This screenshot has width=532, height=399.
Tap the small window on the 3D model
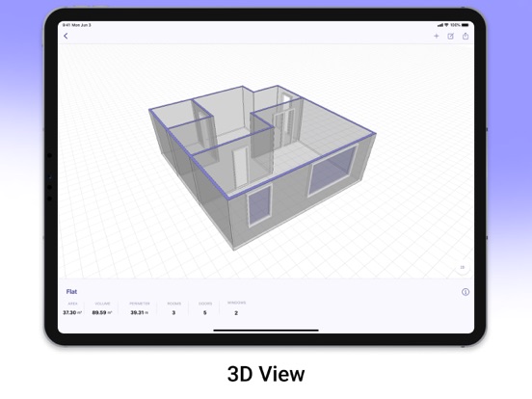pyautogui.click(x=259, y=205)
